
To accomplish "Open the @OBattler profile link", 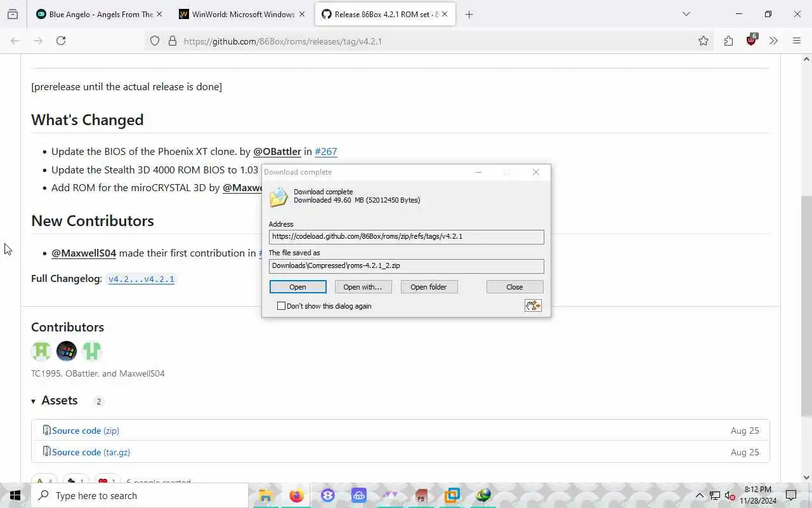I will 277,151.
